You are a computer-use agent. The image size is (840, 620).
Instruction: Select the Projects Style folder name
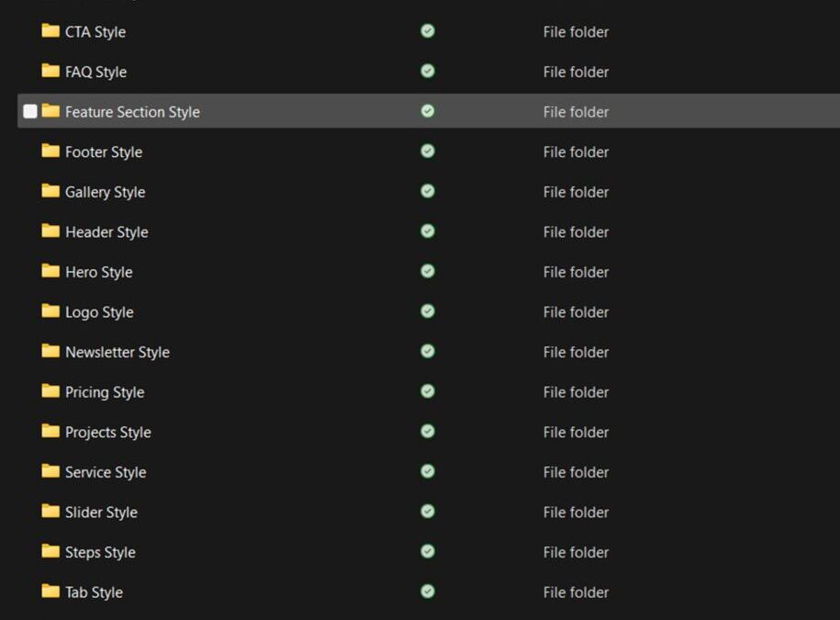click(x=107, y=433)
